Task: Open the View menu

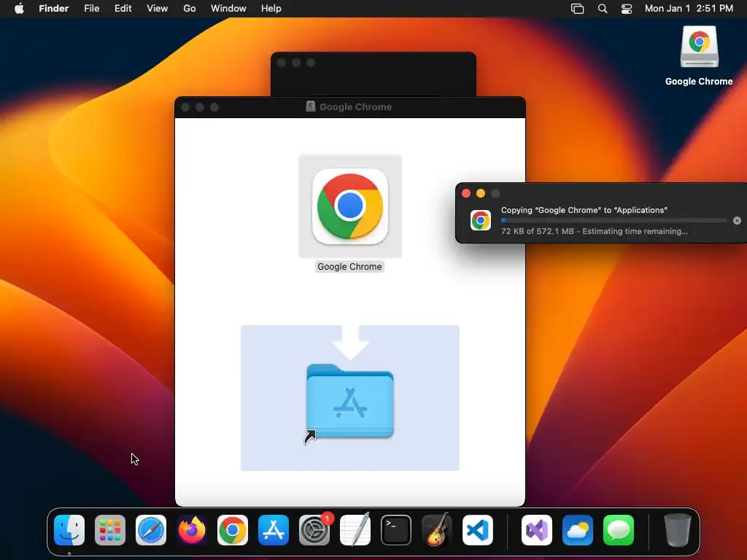Action: click(x=158, y=9)
